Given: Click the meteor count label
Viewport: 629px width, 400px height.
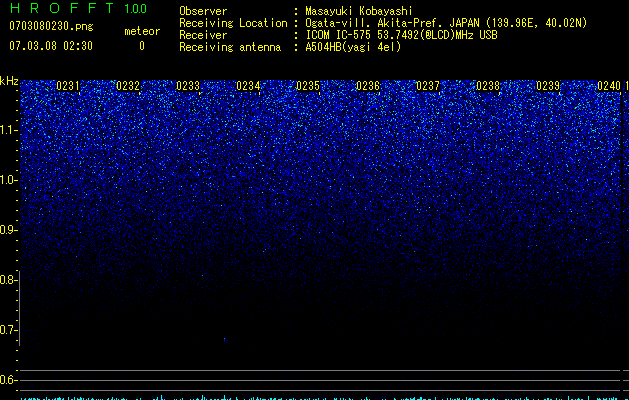Looking at the screenshot, I should point(142,31).
